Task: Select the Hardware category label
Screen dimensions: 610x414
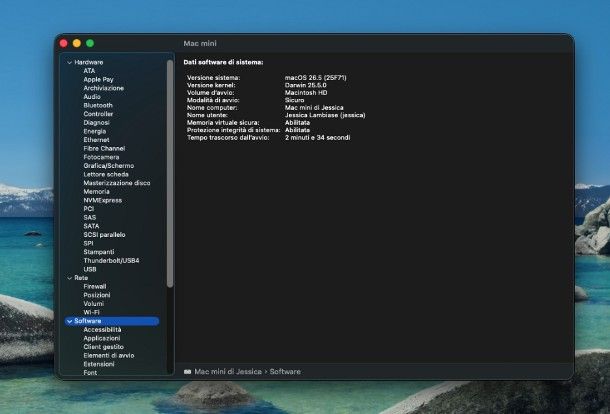Action: pos(89,62)
